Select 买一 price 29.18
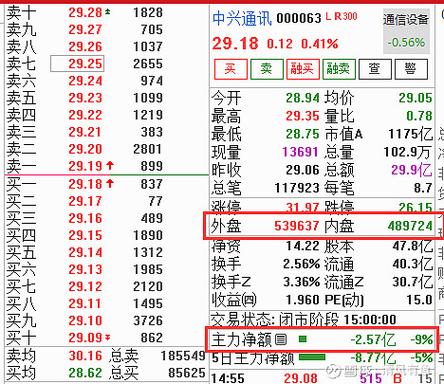Image resolution: width=444 pixels, height=384 pixels. [85, 184]
